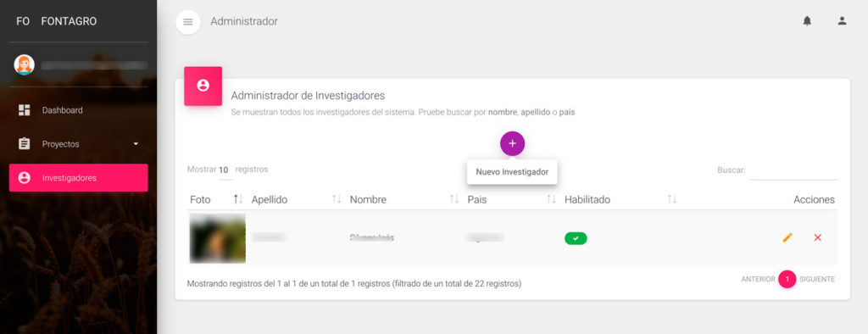Focus the Buscar search field
The width and height of the screenshot is (868, 334).
click(793, 170)
